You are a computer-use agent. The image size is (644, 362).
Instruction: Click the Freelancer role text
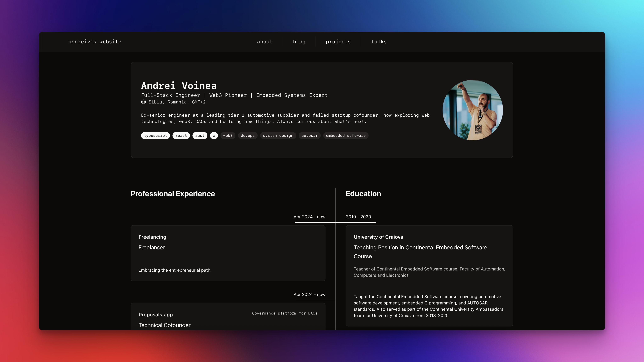click(152, 247)
